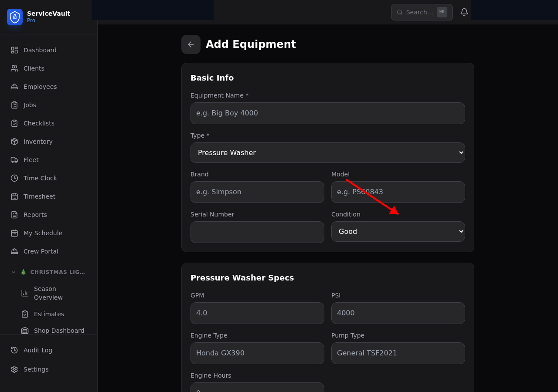Open the Type dropdown showing Pressure Washer
The image size is (558, 392).
328,152
